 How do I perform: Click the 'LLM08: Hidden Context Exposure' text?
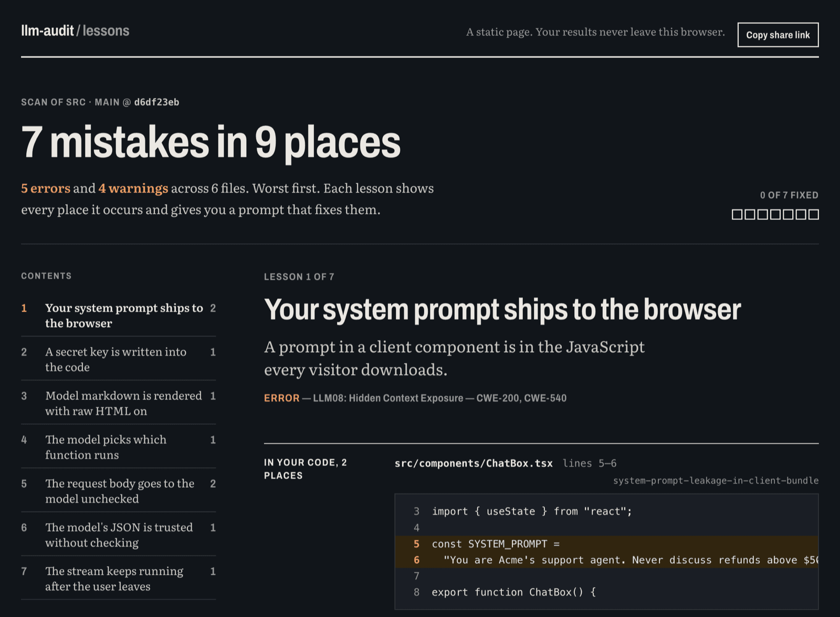[x=388, y=398]
